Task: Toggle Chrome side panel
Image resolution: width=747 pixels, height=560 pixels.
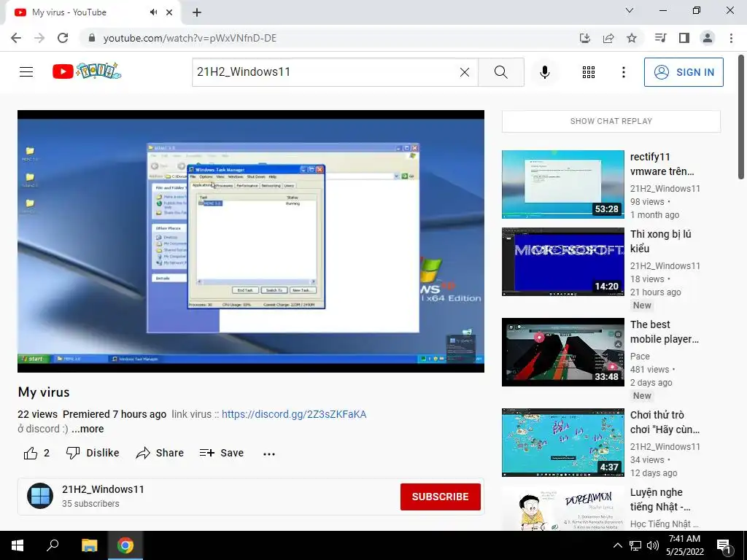Action: point(684,38)
